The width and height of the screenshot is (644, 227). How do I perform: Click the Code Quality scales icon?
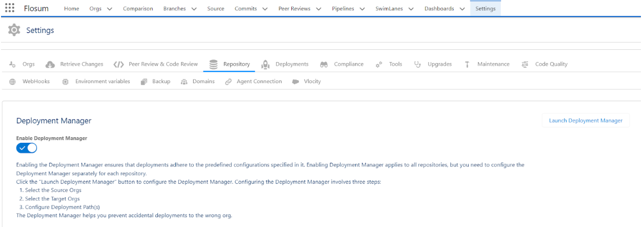click(x=525, y=64)
